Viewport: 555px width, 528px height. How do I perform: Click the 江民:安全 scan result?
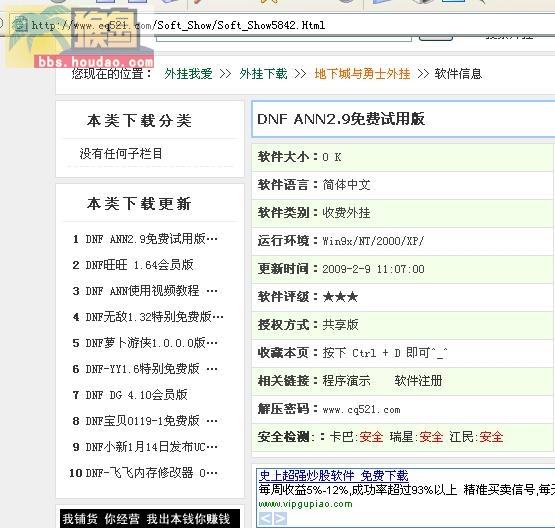click(476, 437)
